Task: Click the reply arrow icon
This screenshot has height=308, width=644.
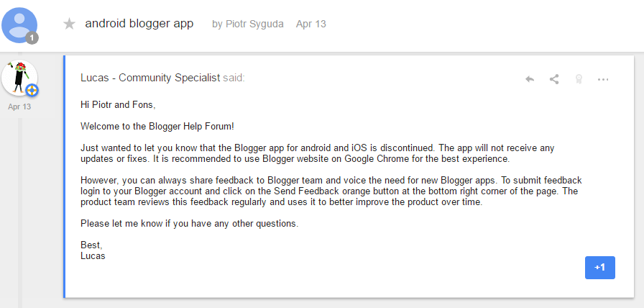Action: [x=530, y=79]
